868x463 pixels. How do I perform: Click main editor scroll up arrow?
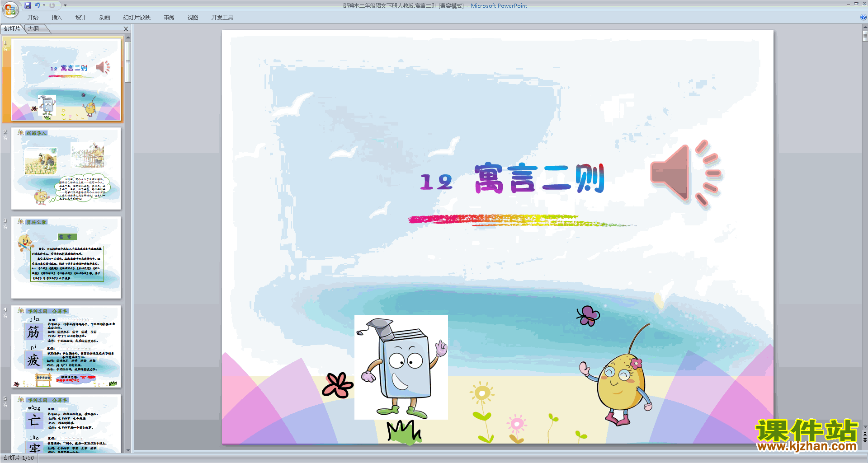(x=865, y=28)
